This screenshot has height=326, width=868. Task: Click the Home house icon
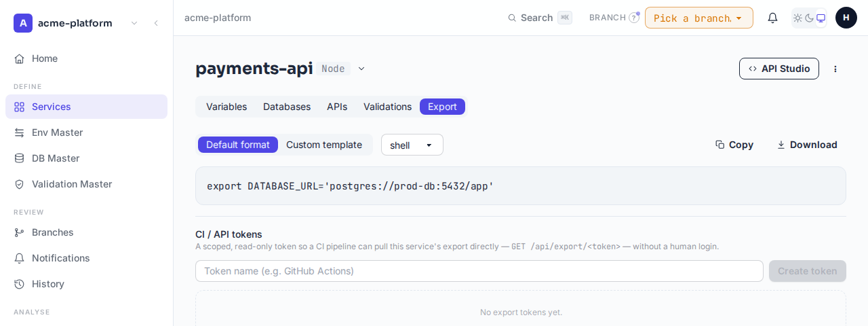click(19, 58)
